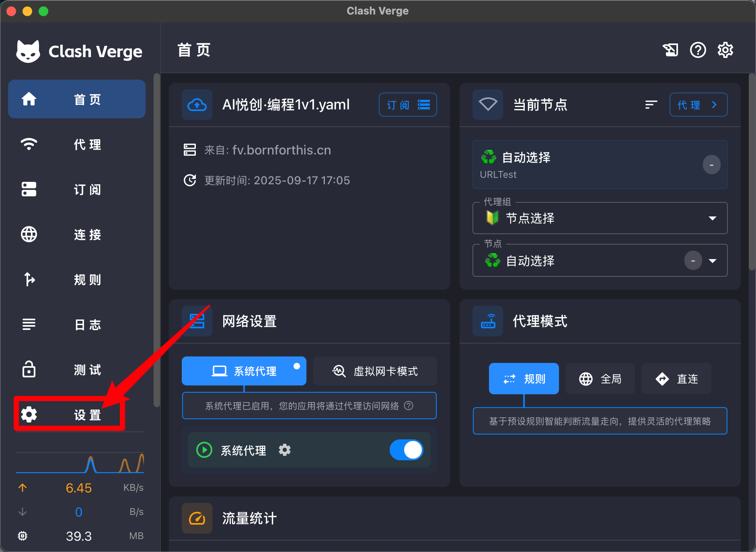
Task: Open 日志 logs in sidebar
Action: [x=77, y=324]
